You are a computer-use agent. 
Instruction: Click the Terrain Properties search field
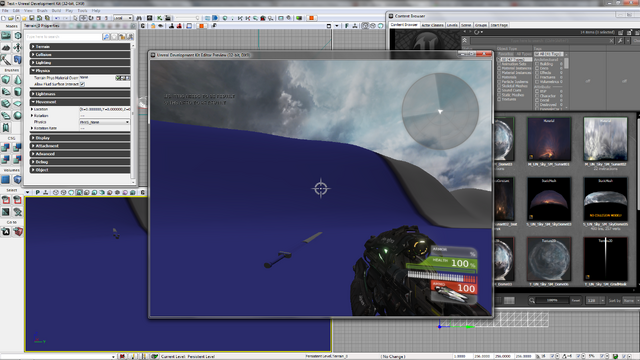coord(63,37)
